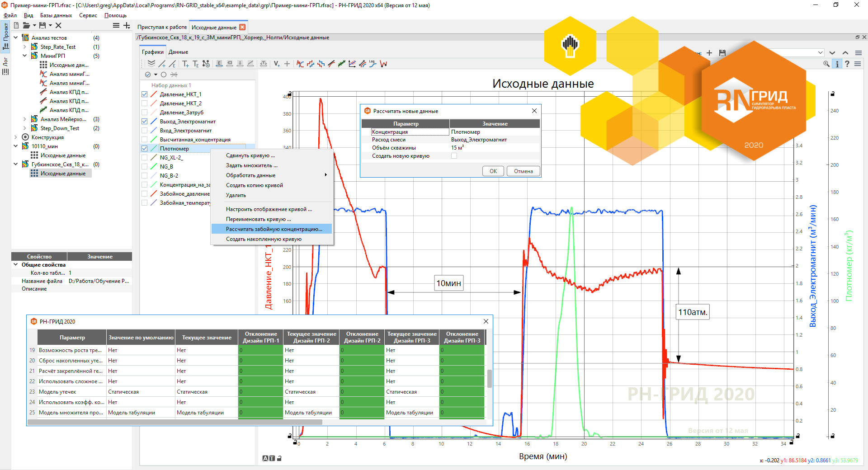Screen dimensions: 868x470
Task: Enable the Давление_НКТ_2 curve checkbox
Action: [145, 103]
